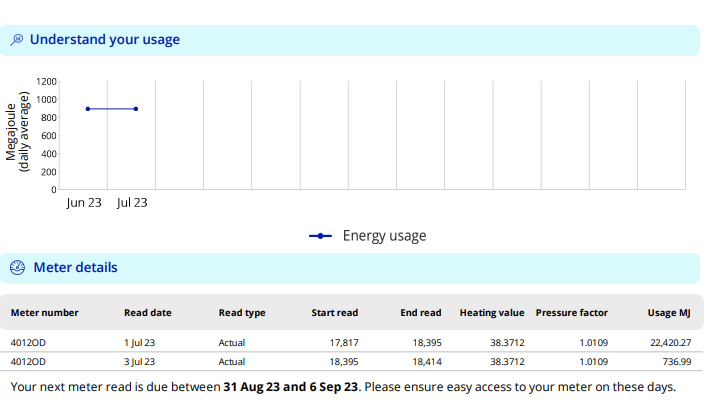Image resolution: width=711 pixels, height=405 pixels.
Task: Click the Usage MJ column header
Action: tap(669, 313)
